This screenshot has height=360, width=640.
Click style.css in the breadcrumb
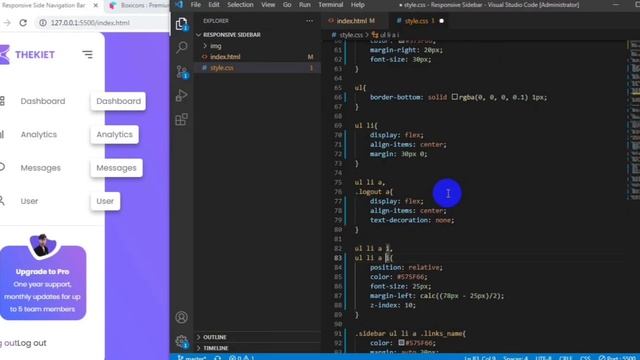[x=351, y=35]
